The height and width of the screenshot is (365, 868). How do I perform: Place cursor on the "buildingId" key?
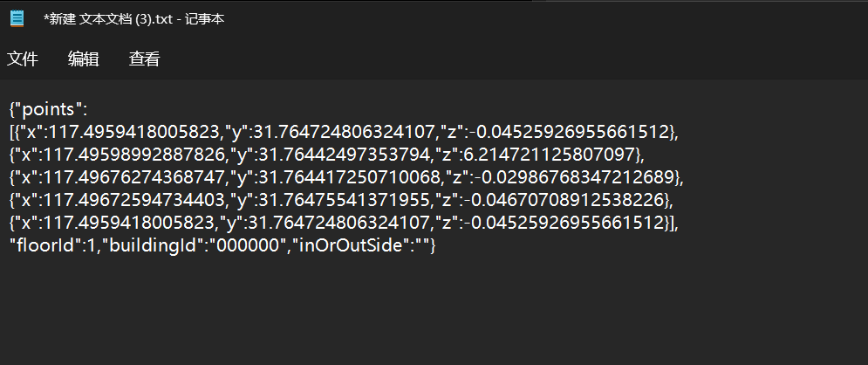point(154,245)
